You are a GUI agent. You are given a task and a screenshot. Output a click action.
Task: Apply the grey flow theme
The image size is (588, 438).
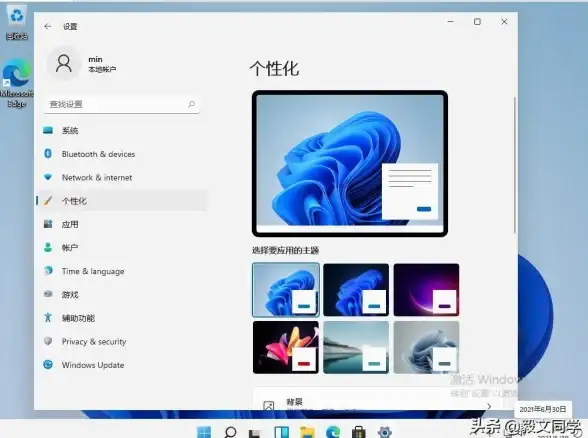[x=426, y=347]
